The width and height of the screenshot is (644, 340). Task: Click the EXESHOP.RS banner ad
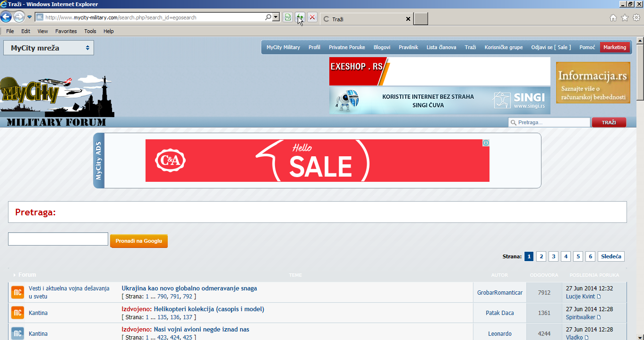pos(440,71)
